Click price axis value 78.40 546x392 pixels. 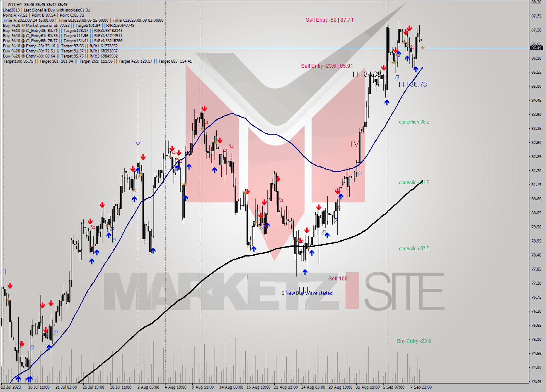tap(536, 255)
